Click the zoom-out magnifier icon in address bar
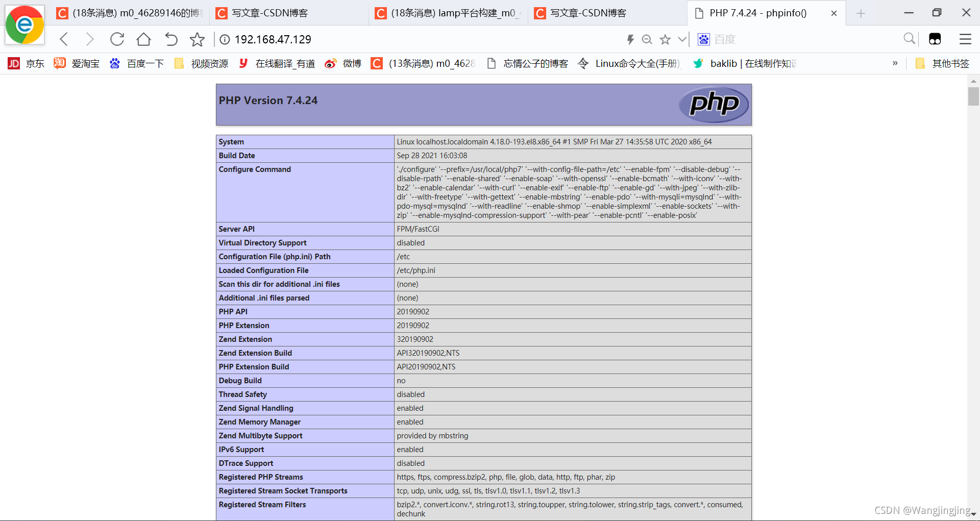This screenshot has height=521, width=980. click(x=647, y=39)
